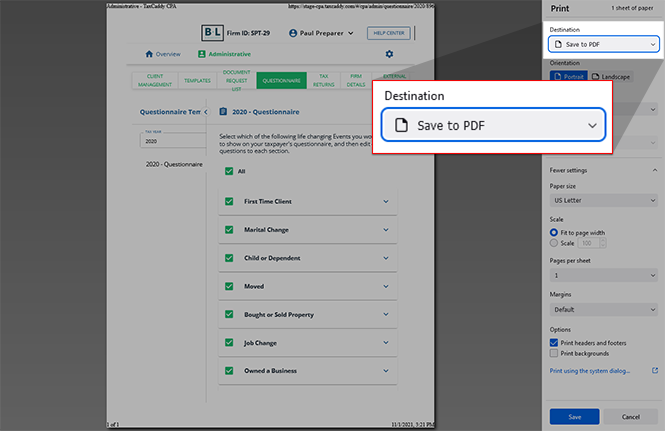Screen dimensions: 665x431
Task: Expand the Child or Dependent section
Action: coord(386,258)
